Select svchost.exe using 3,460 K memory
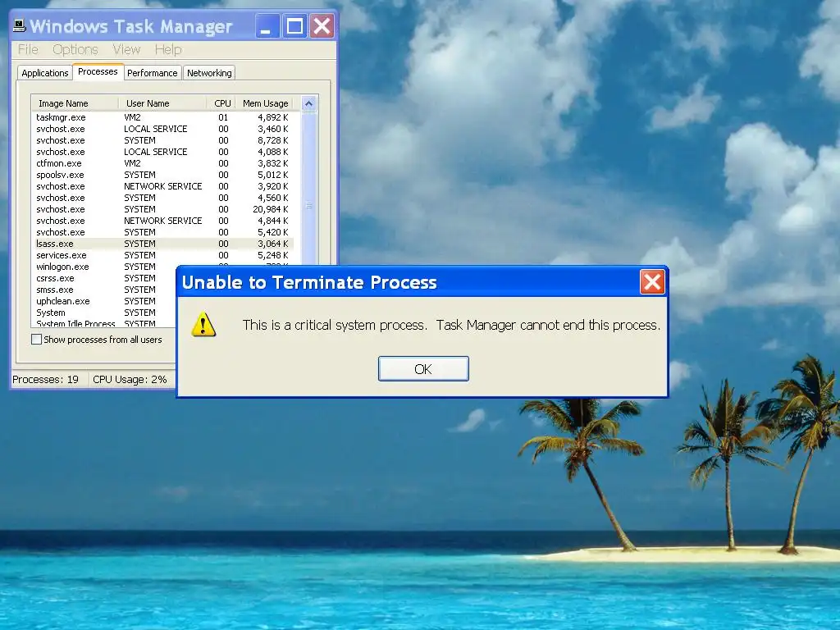This screenshot has width=840, height=630. pos(162,129)
